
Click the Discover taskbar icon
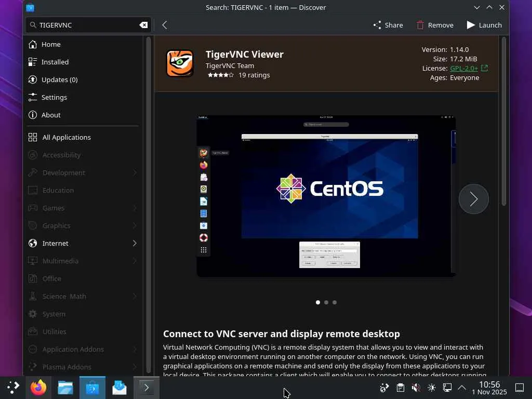pyautogui.click(x=92, y=388)
